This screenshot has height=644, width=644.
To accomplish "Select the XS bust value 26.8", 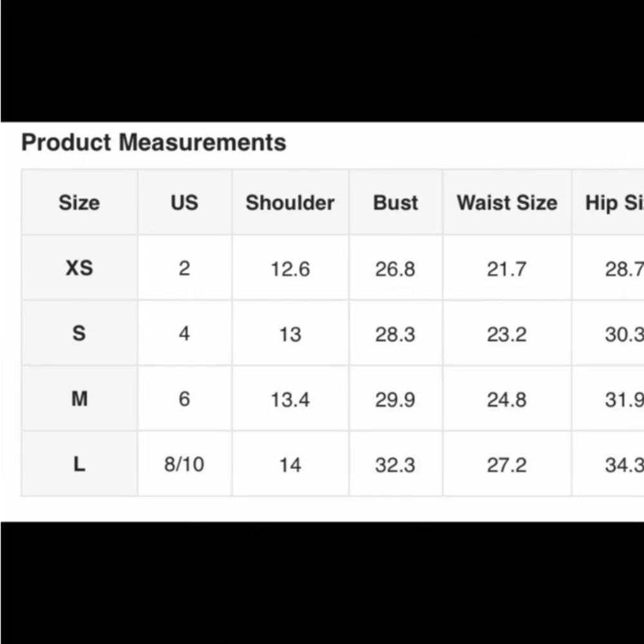I will click(x=395, y=269).
